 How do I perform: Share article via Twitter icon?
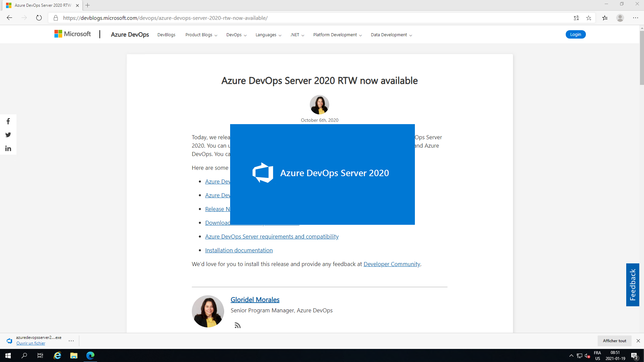pos(8,135)
